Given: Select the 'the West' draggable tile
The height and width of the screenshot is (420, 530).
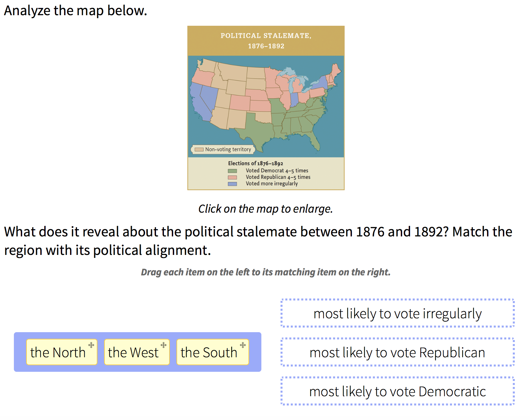Looking at the screenshot, I should coord(137,352).
